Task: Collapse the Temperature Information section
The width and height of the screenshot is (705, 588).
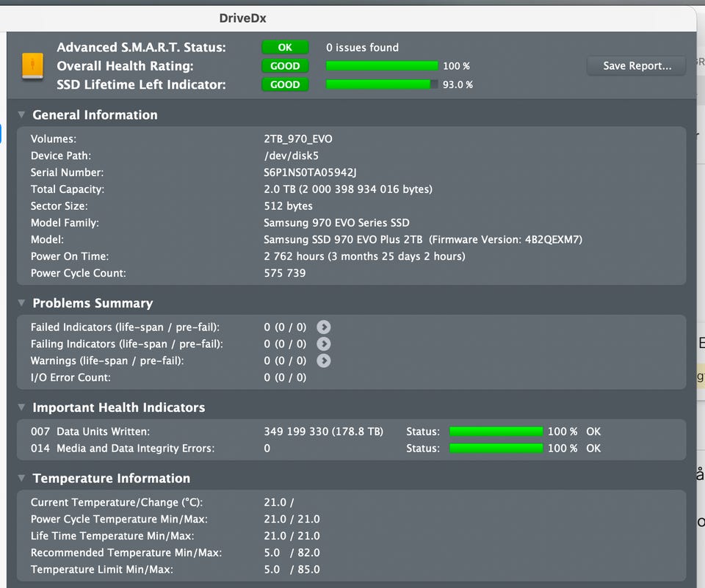Action: click(x=21, y=479)
